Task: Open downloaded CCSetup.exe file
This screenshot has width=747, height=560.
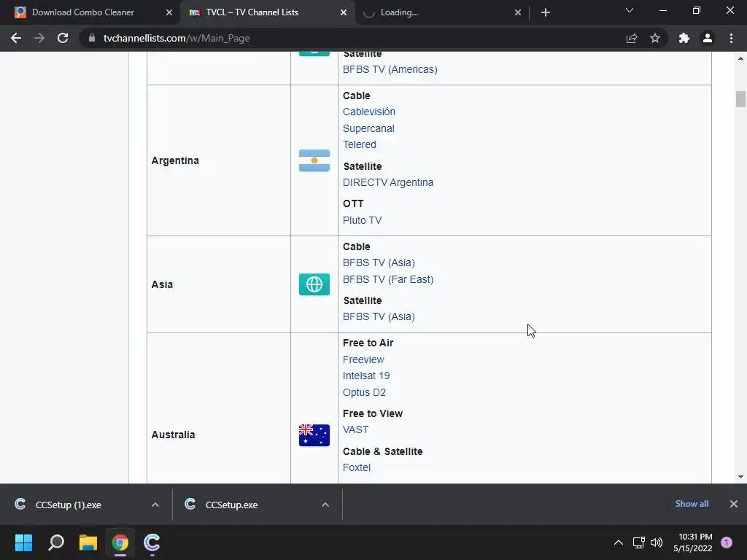Action: point(231,505)
